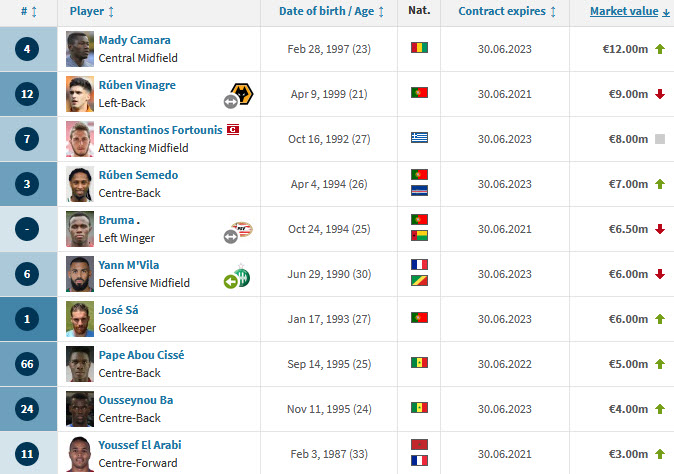
Task: Sort by Contract expires column header
Action: point(507,12)
